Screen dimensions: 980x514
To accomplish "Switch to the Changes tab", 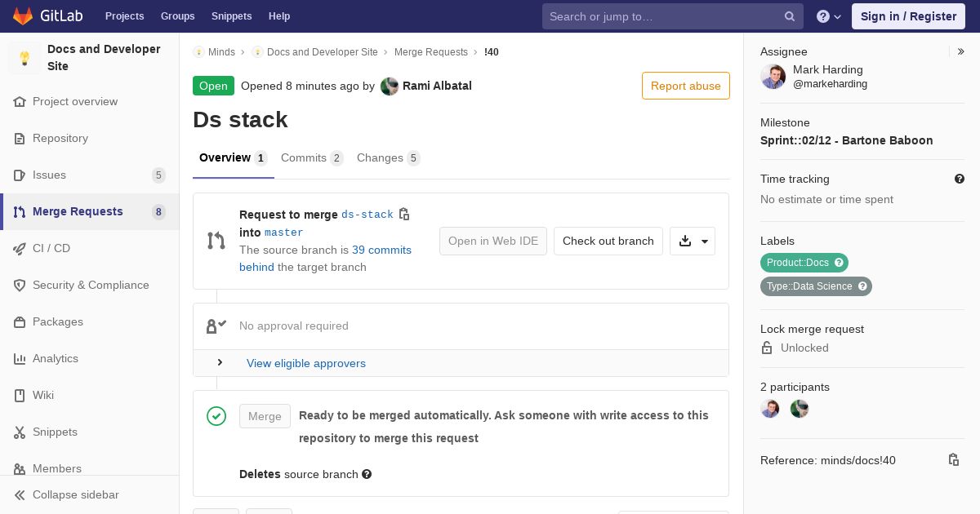I will click(389, 158).
